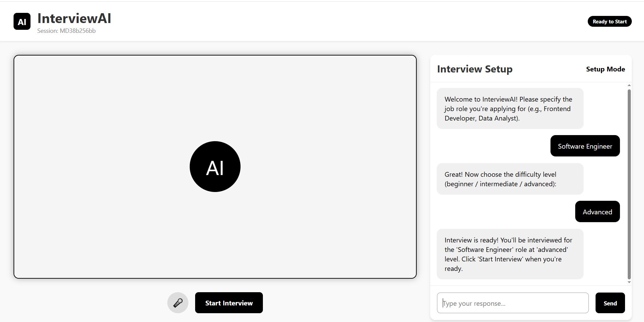This screenshot has height=322, width=644.
Task: Click the choose the difficulty level message
Action: coord(510,179)
